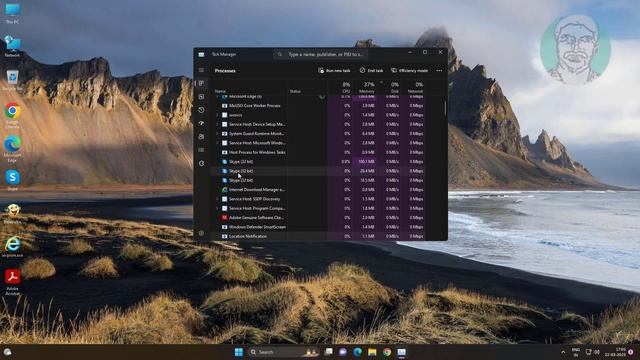Select Skype desktop shortcut
Screen dimensions: 640x360
(x=12, y=180)
